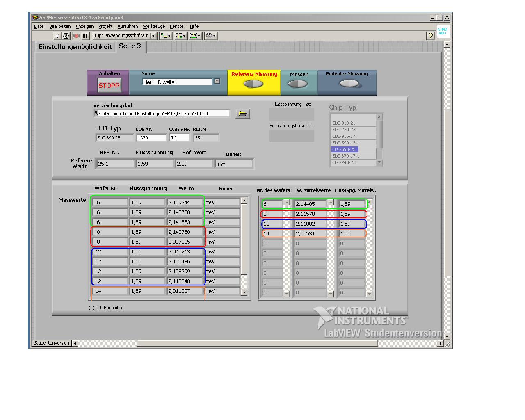Select ELC-870-17-1 in the Chip-Typ list

[x=354, y=156]
